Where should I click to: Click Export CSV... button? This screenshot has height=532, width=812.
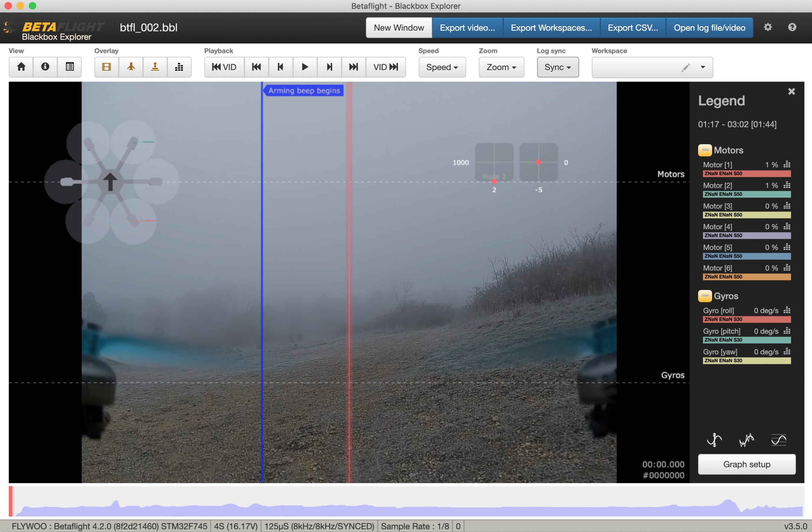click(x=633, y=28)
